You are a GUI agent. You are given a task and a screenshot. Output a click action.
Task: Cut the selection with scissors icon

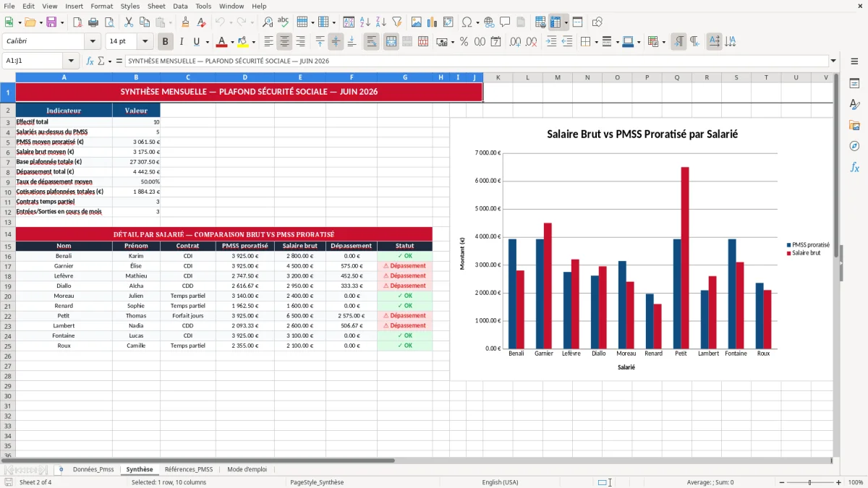(128, 22)
